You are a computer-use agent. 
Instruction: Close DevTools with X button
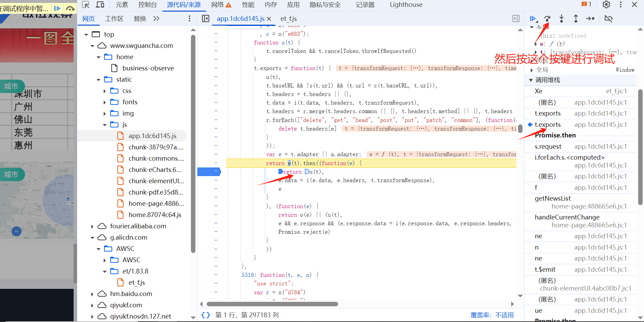click(x=634, y=5)
